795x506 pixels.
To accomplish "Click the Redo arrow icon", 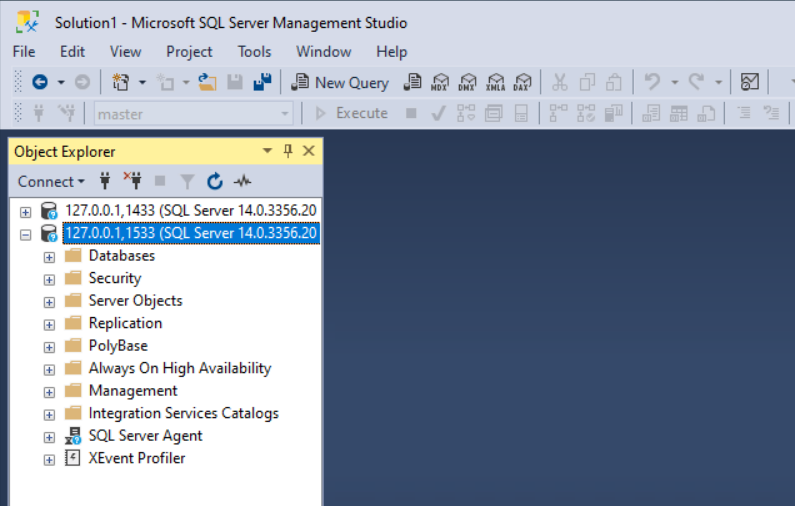I will coord(696,82).
